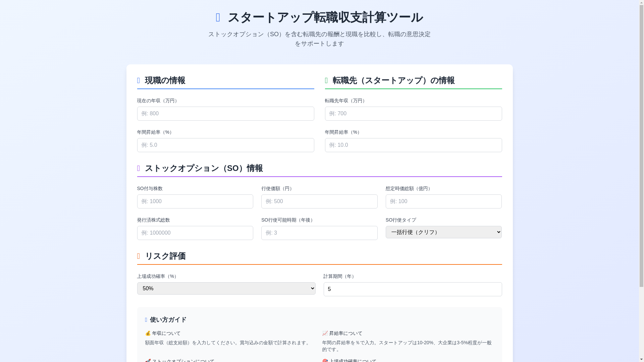The width and height of the screenshot is (644, 362).
Task: Click the money bag icon next to 年収について
Action: (148, 333)
